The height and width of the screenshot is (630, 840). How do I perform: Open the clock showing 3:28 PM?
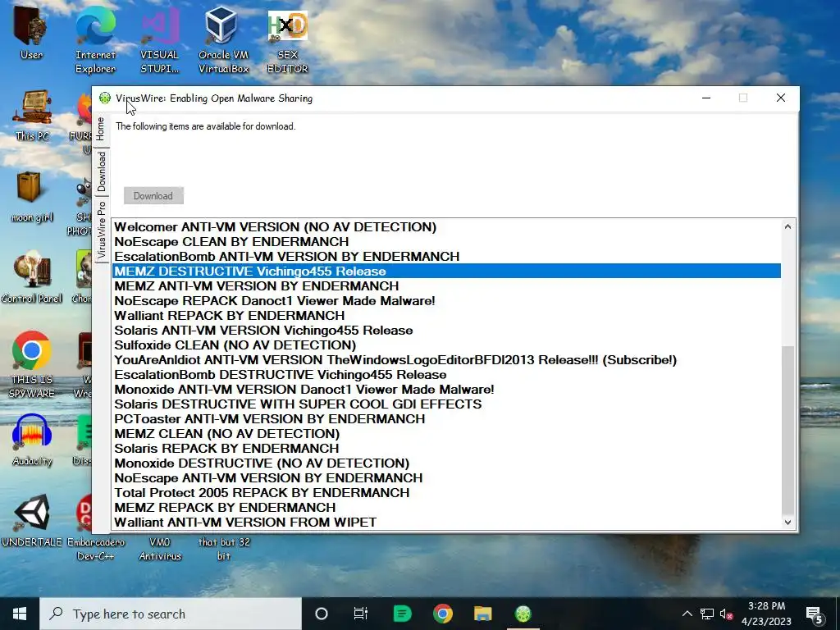click(x=766, y=614)
